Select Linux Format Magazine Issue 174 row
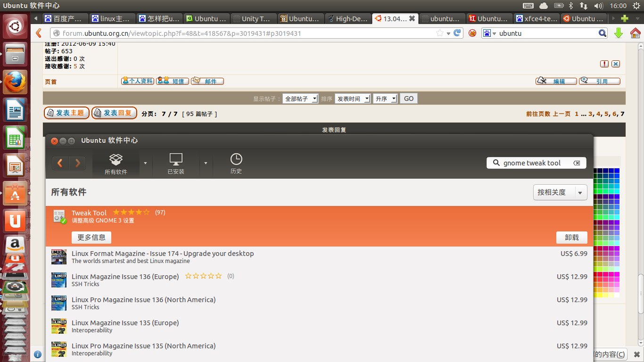The height and width of the screenshot is (362, 644). pyautogui.click(x=319, y=257)
